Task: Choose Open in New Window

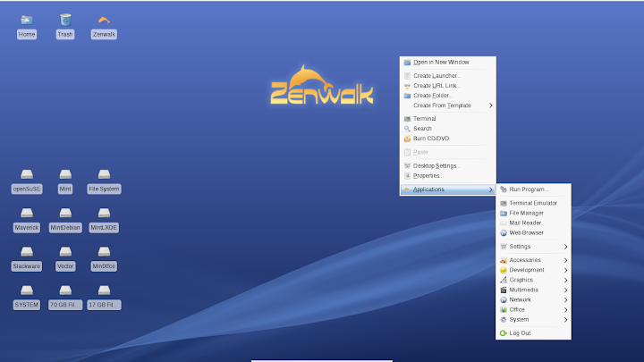Action: point(448,63)
